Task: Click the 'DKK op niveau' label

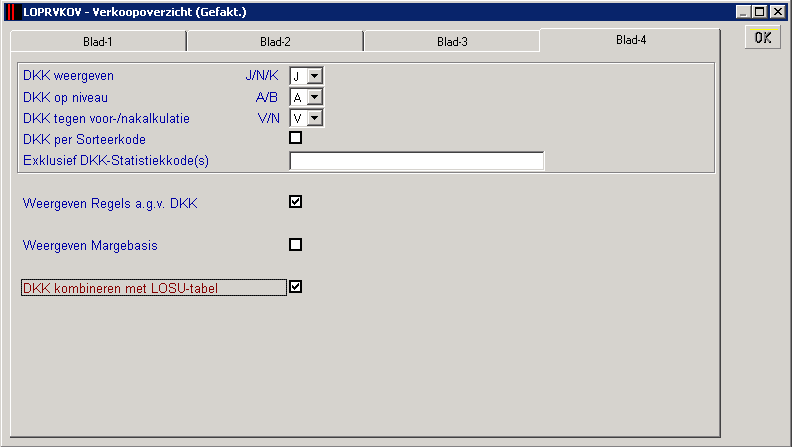Action: click(65, 97)
